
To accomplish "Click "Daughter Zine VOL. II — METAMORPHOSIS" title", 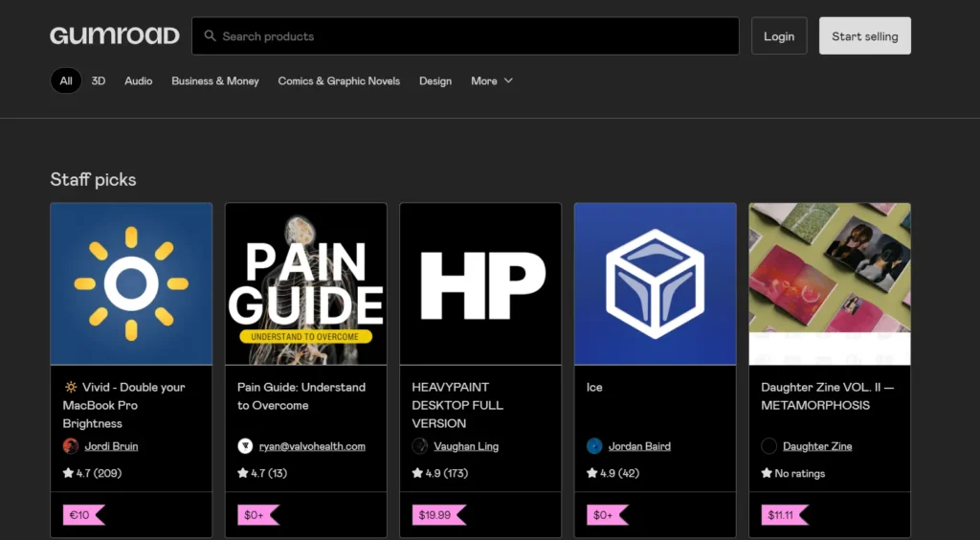I will point(828,396).
